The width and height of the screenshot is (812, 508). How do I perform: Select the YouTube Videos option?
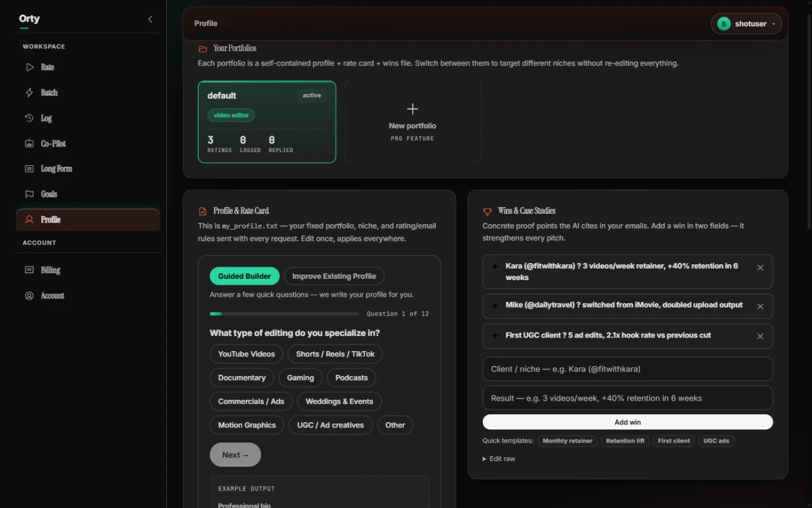pos(246,354)
